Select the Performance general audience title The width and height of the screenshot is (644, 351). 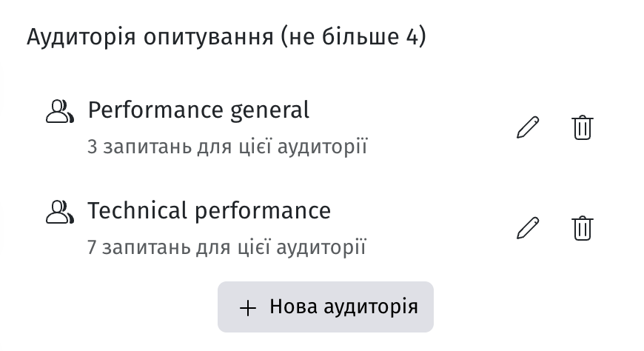[198, 110]
